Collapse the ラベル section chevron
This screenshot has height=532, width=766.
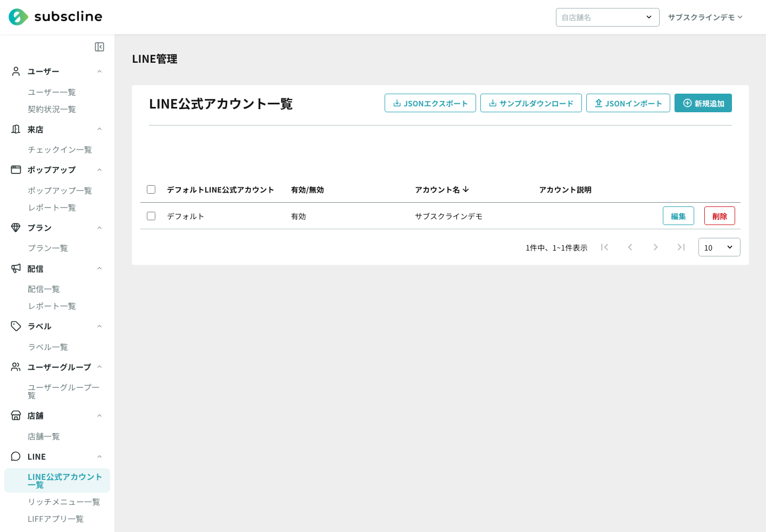point(99,326)
